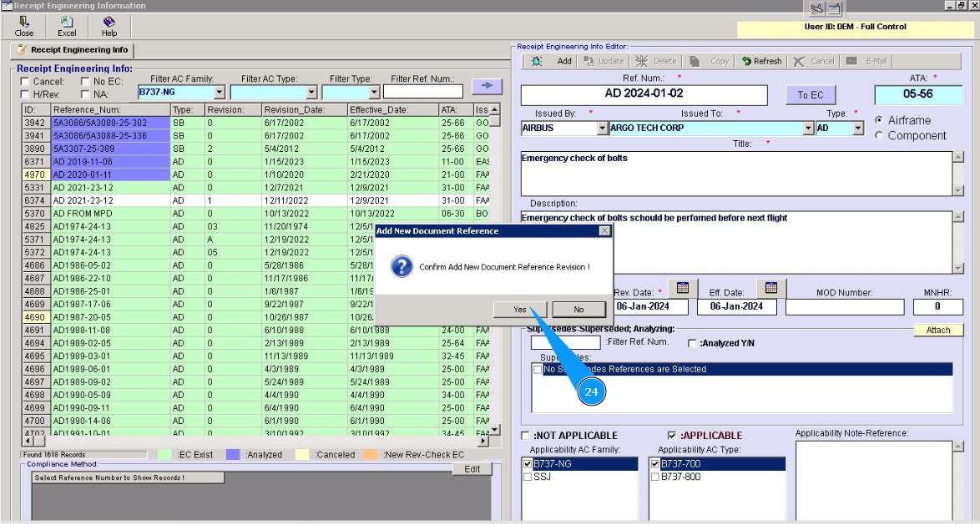The image size is (980, 525).
Task: Check the B737-800 applicability type
Action: pos(655,477)
